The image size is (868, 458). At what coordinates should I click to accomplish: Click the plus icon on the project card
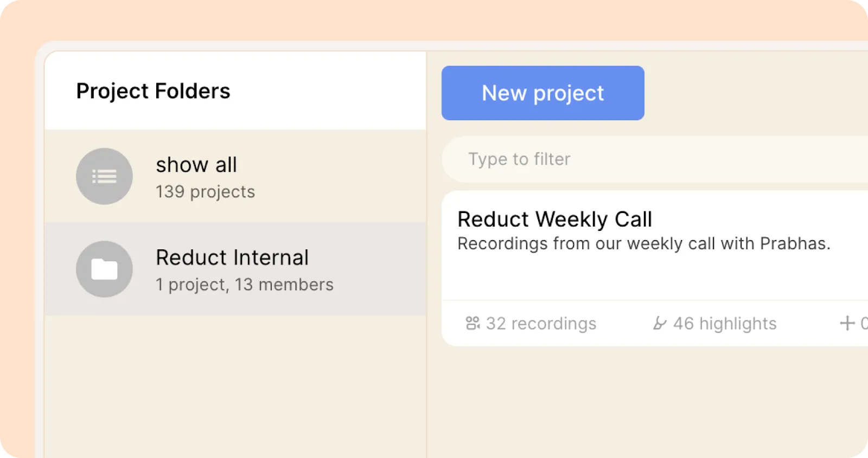[847, 324]
